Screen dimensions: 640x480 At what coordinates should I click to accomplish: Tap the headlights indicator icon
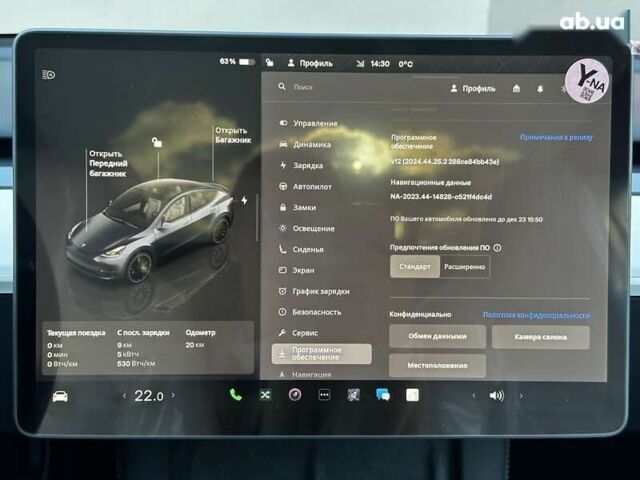pos(49,75)
